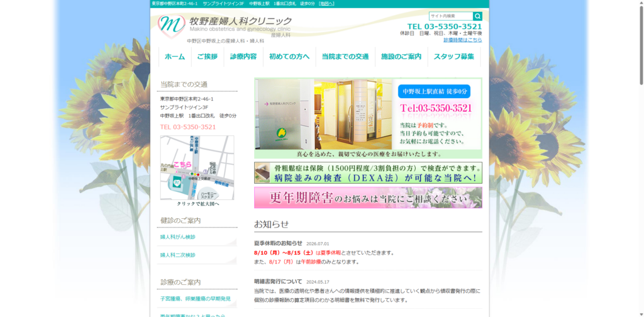This screenshot has width=644, height=317.
Task: Click the header TEL 03-5350-3521 number
Action: pyautogui.click(x=445, y=26)
